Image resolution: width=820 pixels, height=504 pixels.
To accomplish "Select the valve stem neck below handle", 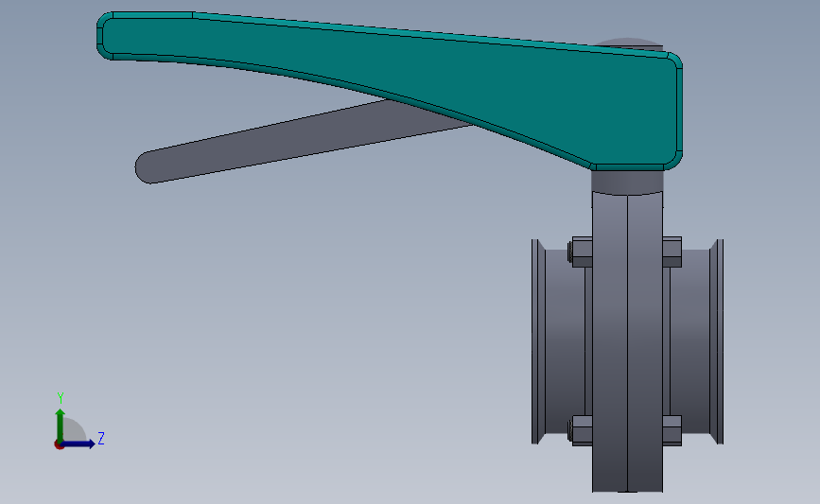I will (x=627, y=182).
